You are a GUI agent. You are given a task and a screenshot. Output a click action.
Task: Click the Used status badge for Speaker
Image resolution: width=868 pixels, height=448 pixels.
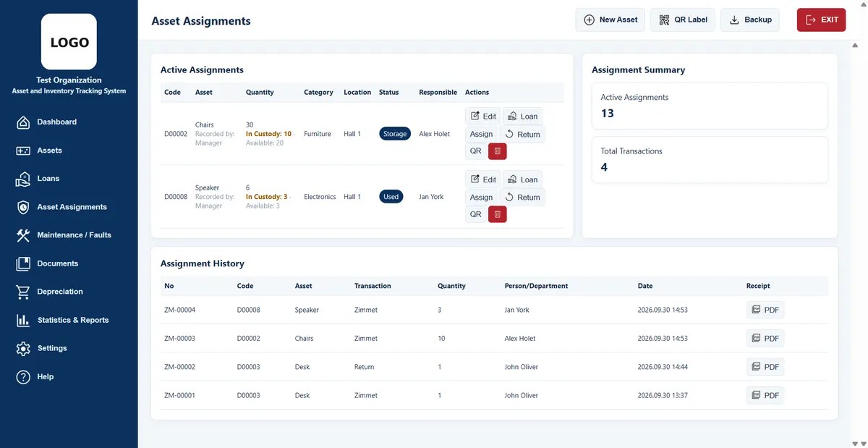tap(391, 197)
